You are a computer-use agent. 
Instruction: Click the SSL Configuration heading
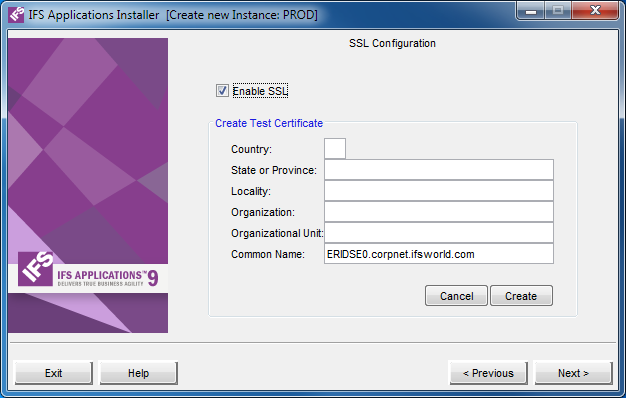click(392, 43)
